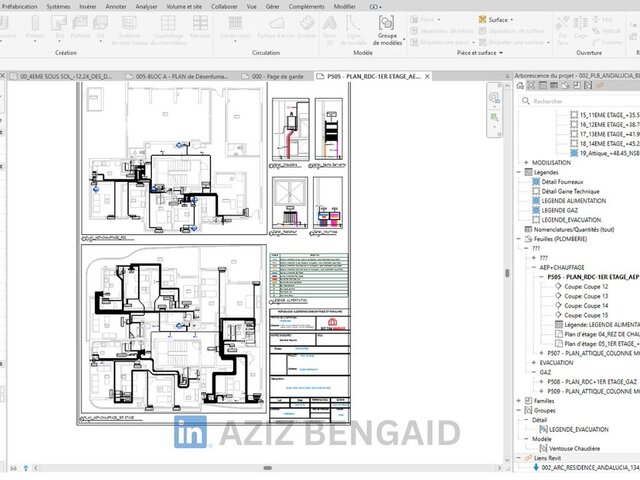Click the Groupe de modèles ribbon tool

tap(385, 26)
